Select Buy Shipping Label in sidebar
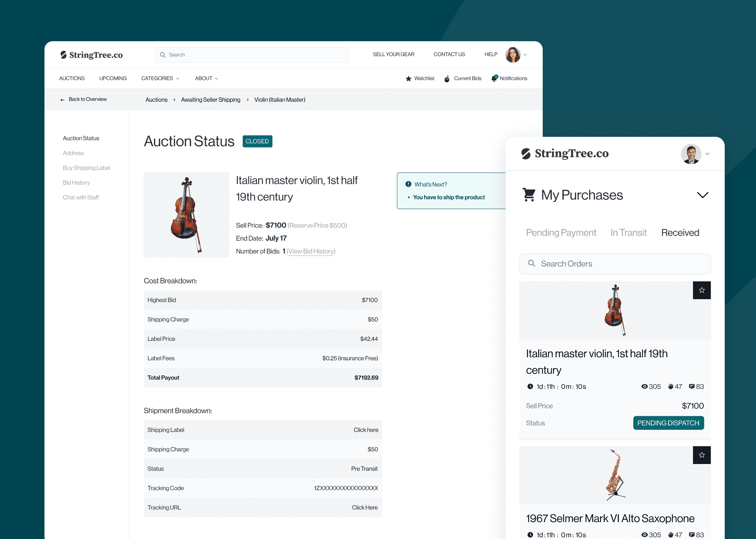This screenshot has height=539, width=756. [86, 168]
